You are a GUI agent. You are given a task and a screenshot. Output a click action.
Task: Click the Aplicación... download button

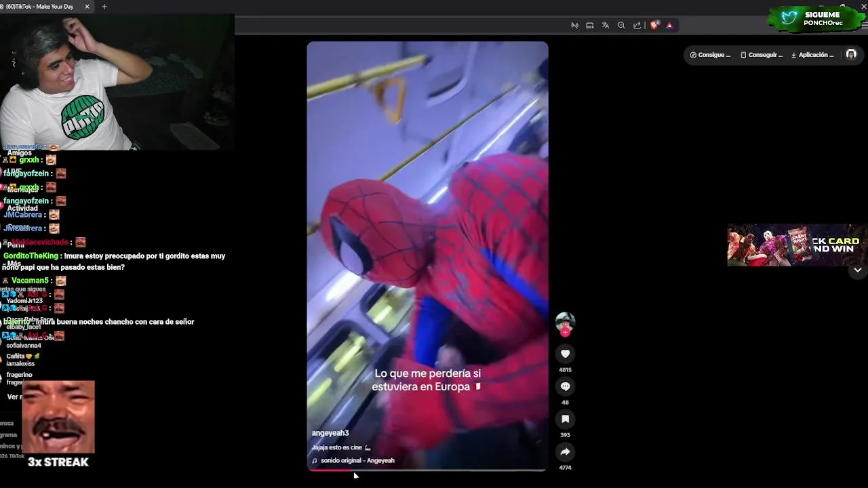pyautogui.click(x=812, y=55)
